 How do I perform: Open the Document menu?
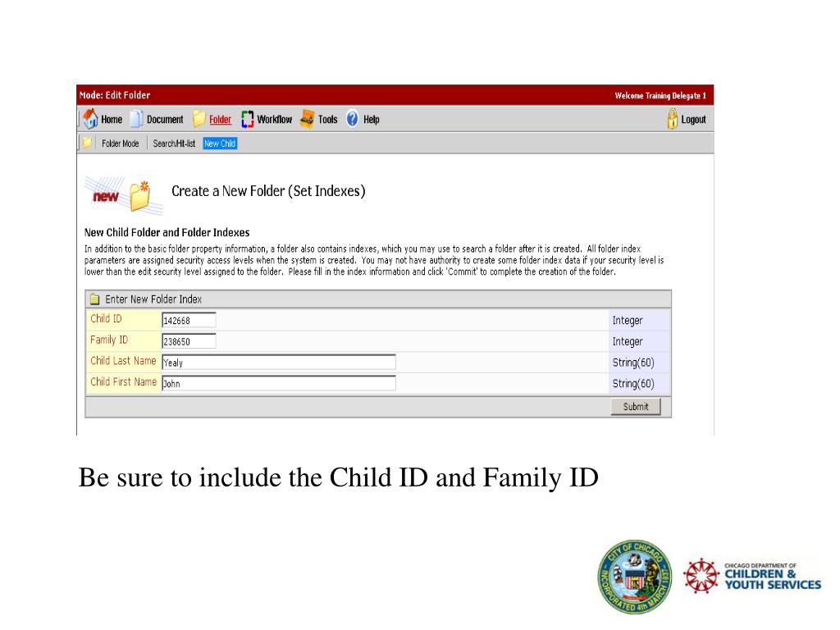tap(165, 120)
